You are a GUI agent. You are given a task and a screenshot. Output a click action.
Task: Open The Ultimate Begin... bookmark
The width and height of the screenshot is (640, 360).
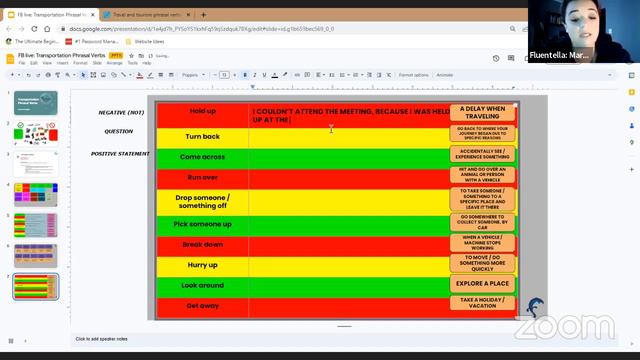[32, 42]
